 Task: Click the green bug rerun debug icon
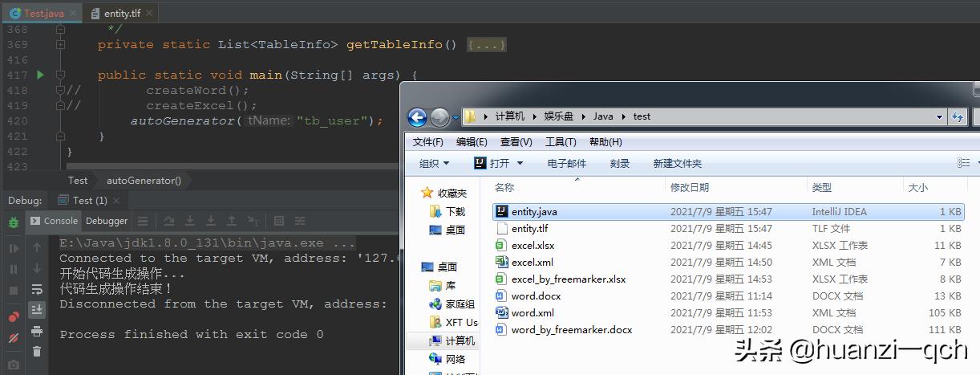(x=14, y=222)
